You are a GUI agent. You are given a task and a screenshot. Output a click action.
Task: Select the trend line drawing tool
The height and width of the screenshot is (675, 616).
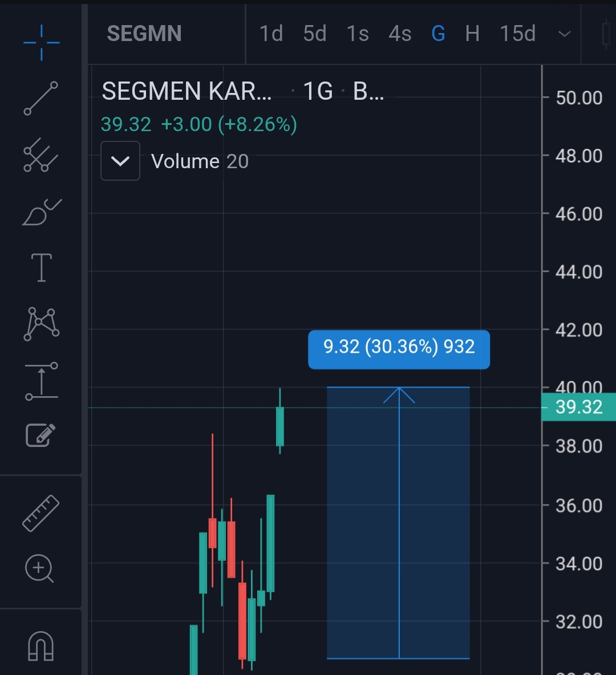(41, 99)
